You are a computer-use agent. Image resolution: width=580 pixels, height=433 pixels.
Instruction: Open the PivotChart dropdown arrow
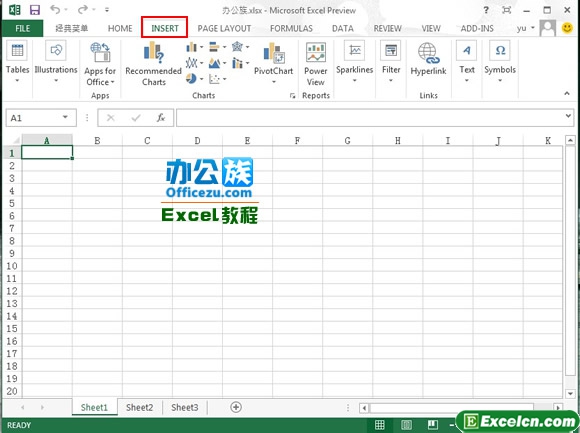click(274, 82)
